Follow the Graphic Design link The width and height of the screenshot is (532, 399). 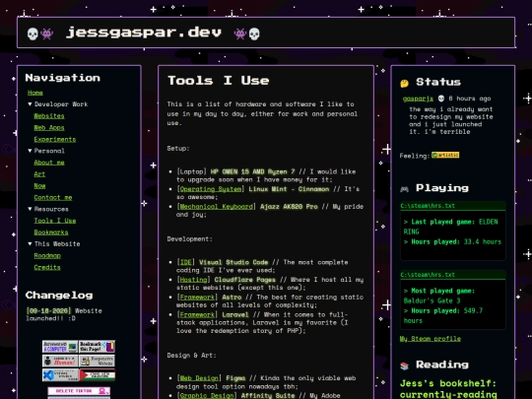[207, 396]
